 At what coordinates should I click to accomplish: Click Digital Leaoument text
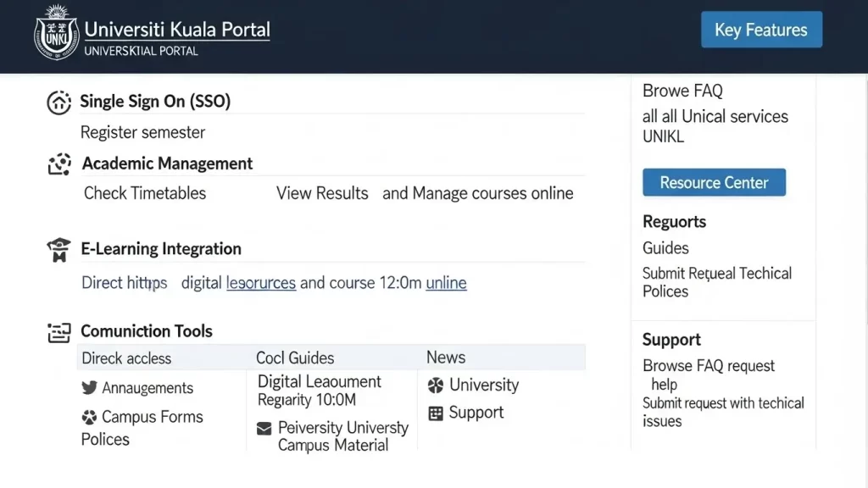(x=320, y=382)
